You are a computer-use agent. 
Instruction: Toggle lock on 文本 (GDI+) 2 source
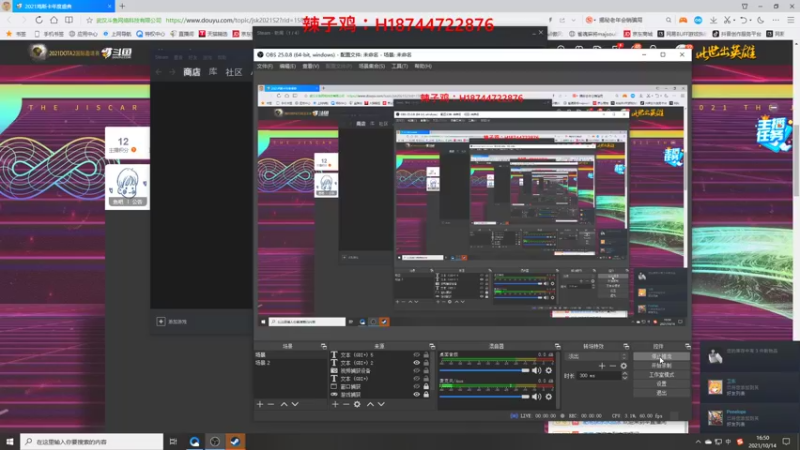[x=426, y=363]
